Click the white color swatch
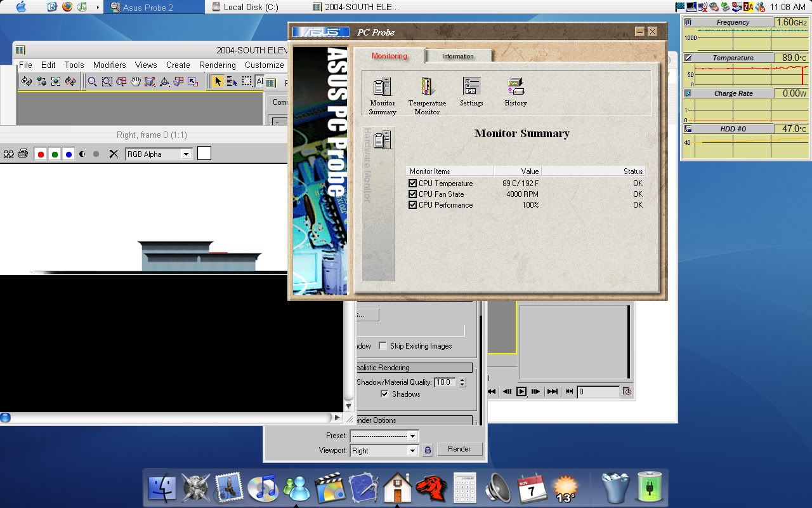This screenshot has width=812, height=508. click(x=204, y=153)
